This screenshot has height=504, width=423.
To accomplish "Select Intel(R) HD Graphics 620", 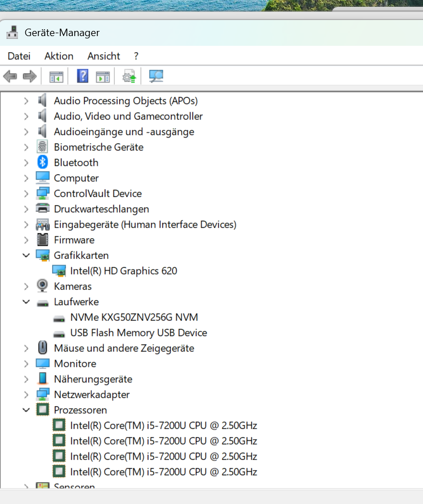I will click(x=124, y=271).
